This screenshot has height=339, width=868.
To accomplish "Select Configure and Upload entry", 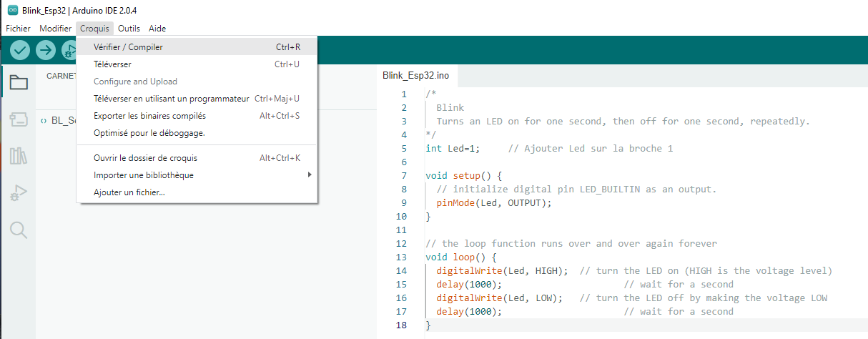I will (197, 82).
